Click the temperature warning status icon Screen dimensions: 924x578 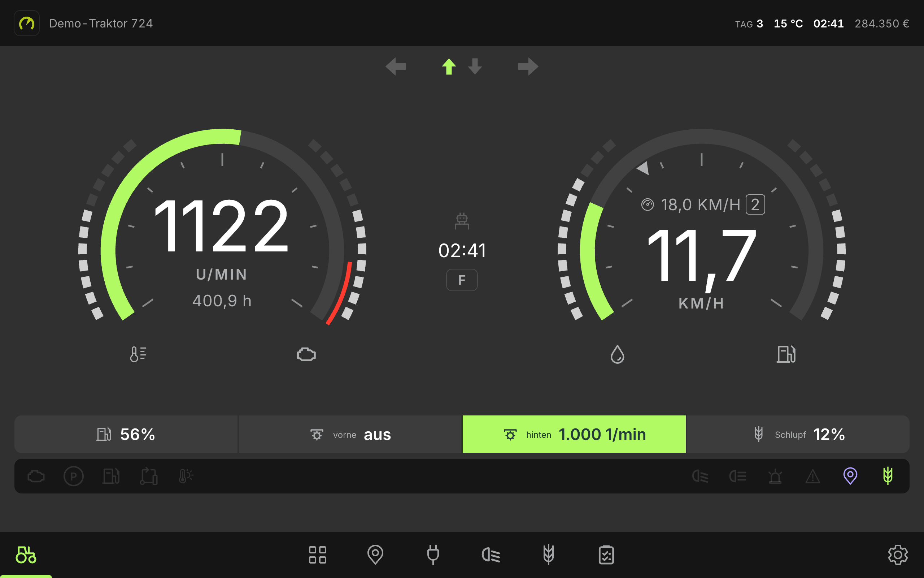[x=186, y=476]
